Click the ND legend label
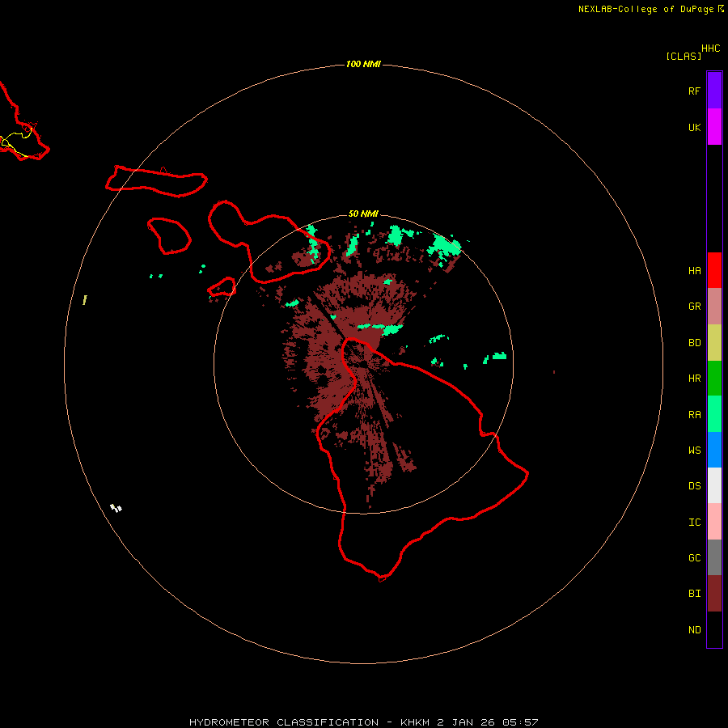This screenshot has width=728, height=728. pos(694,630)
